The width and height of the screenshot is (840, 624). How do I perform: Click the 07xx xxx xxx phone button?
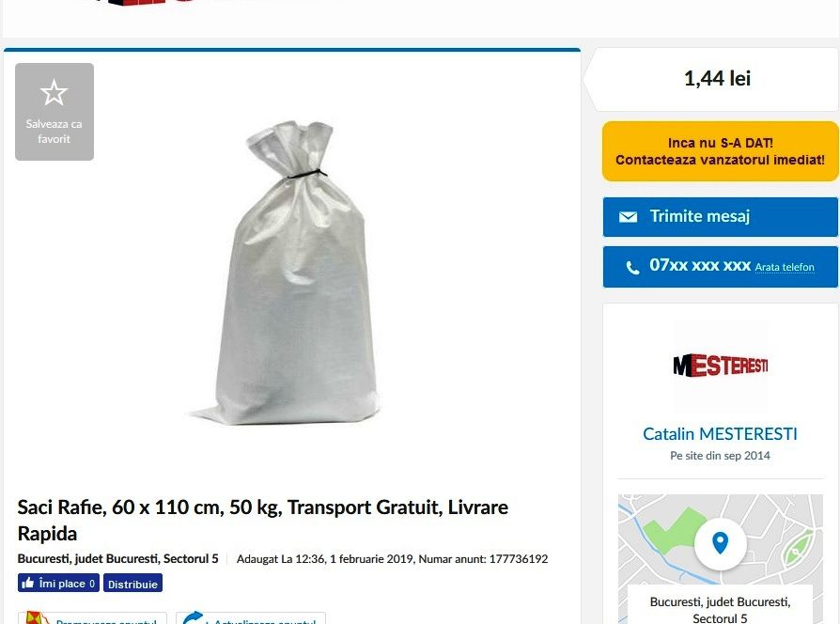pos(720,267)
